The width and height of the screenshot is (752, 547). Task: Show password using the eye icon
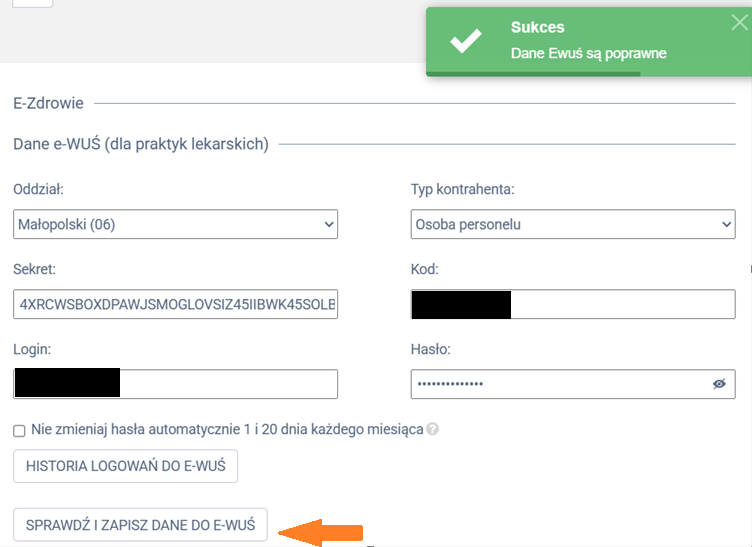point(718,384)
